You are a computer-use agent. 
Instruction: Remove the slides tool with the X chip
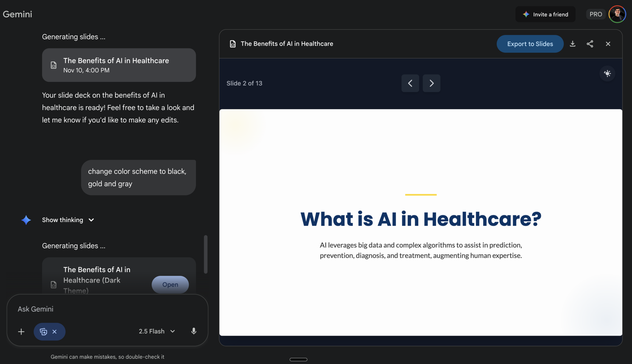coord(55,331)
